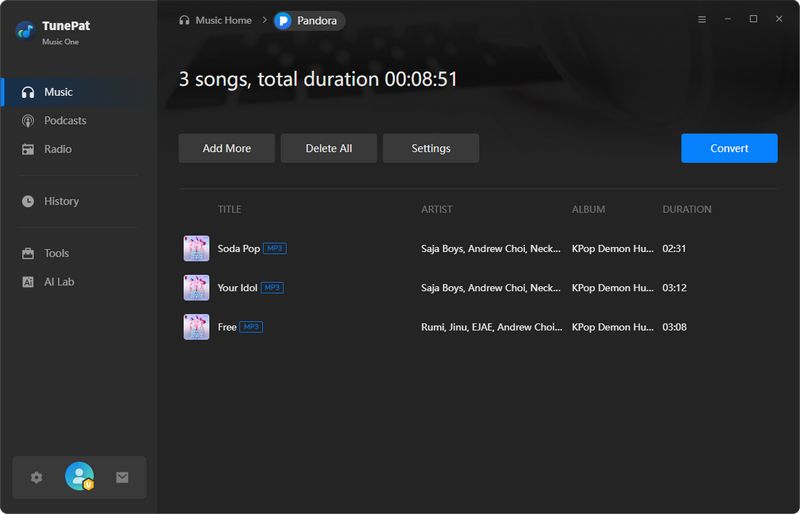Switch to the Radio section
Screen dimensions: 800x514
tap(57, 149)
